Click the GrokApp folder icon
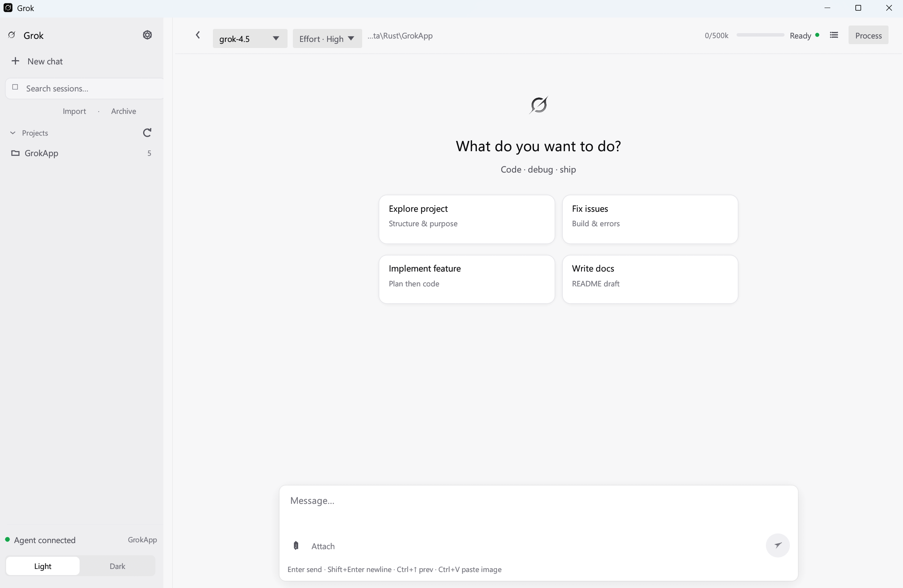 pos(15,153)
